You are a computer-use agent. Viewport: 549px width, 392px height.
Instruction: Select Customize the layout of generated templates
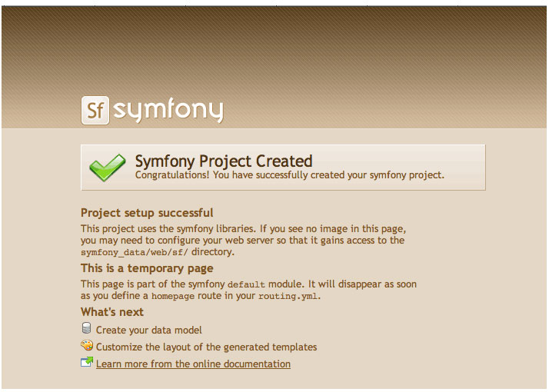206,347
